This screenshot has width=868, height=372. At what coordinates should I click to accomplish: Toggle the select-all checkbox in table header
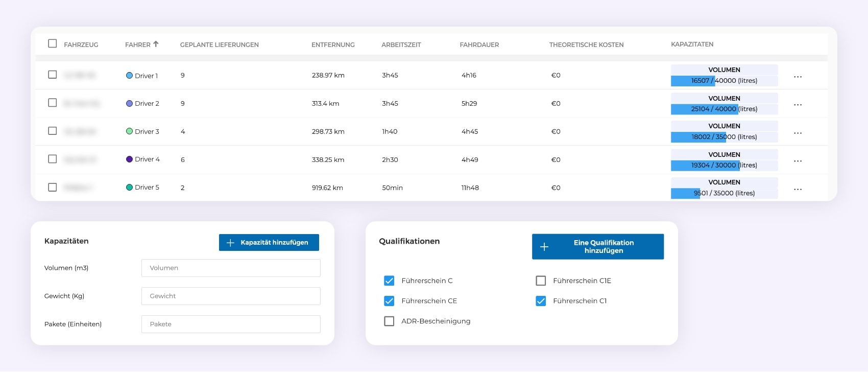pos(52,43)
